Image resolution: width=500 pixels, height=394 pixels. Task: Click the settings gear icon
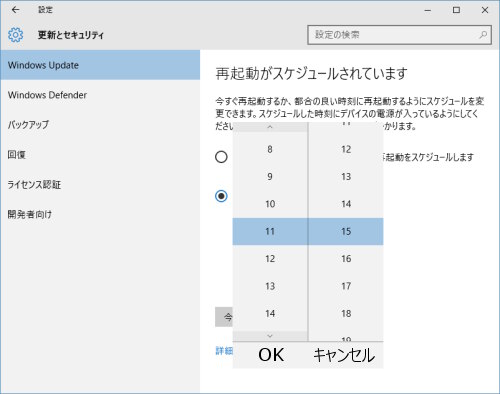pos(16,35)
